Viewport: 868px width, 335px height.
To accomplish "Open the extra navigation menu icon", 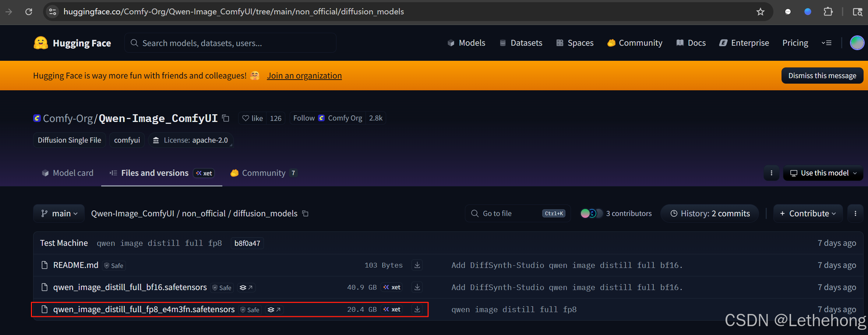I will point(827,43).
